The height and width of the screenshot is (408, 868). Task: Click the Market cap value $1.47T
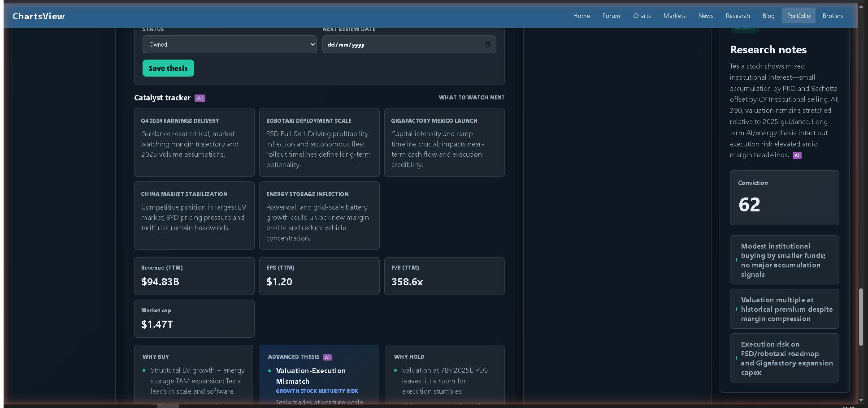157,324
